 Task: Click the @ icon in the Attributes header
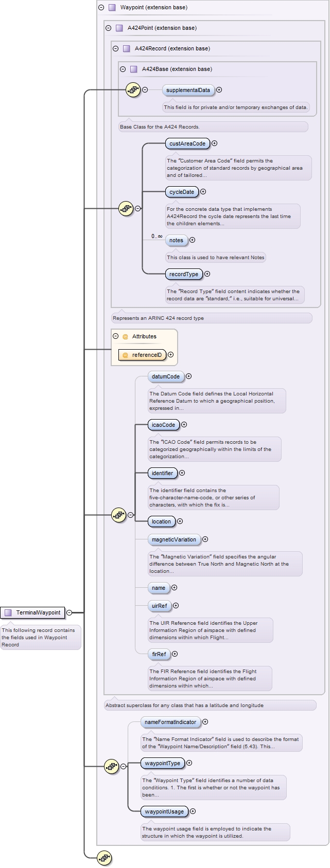click(125, 336)
